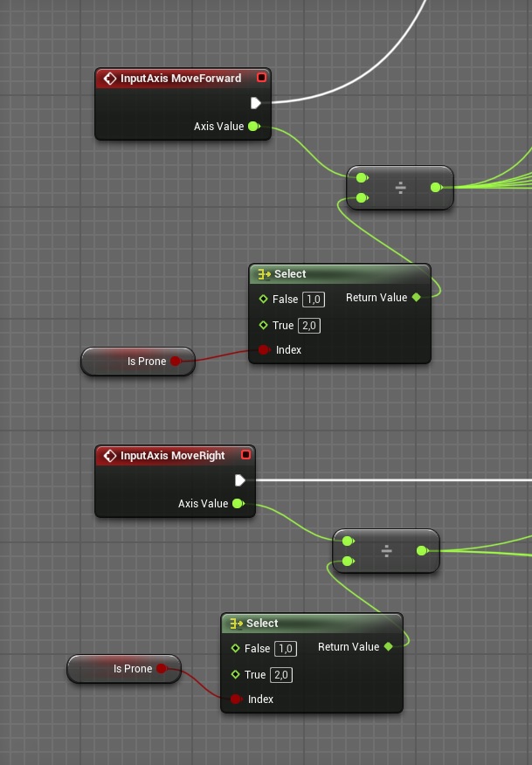Click the output pin of the lower divide node
The height and width of the screenshot is (765, 532).
coord(422,551)
